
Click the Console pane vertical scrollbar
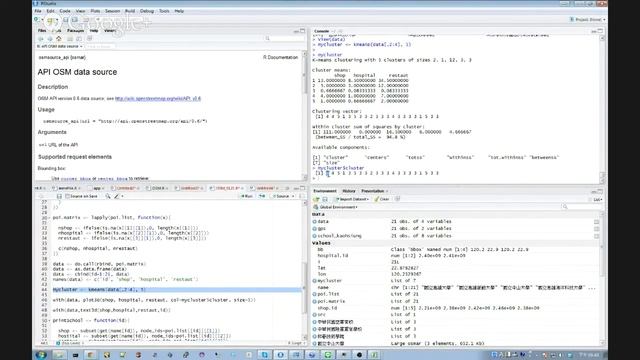coord(602,109)
